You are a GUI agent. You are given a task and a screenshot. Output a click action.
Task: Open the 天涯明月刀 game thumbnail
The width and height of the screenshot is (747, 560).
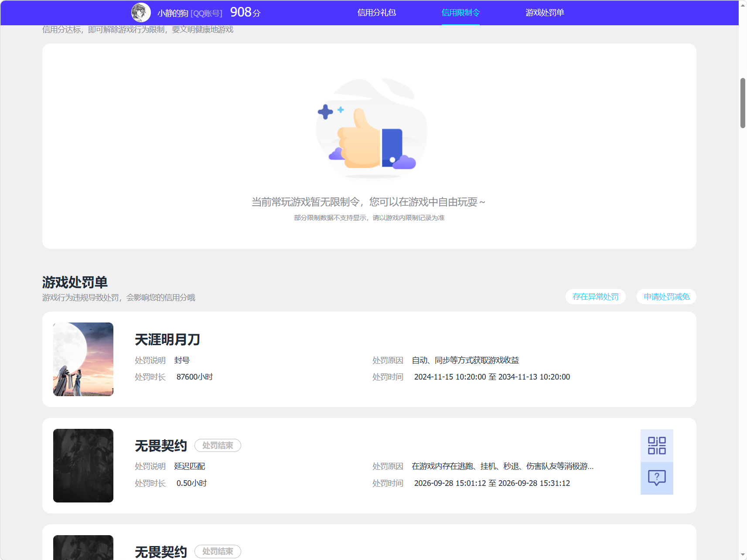[83, 359]
